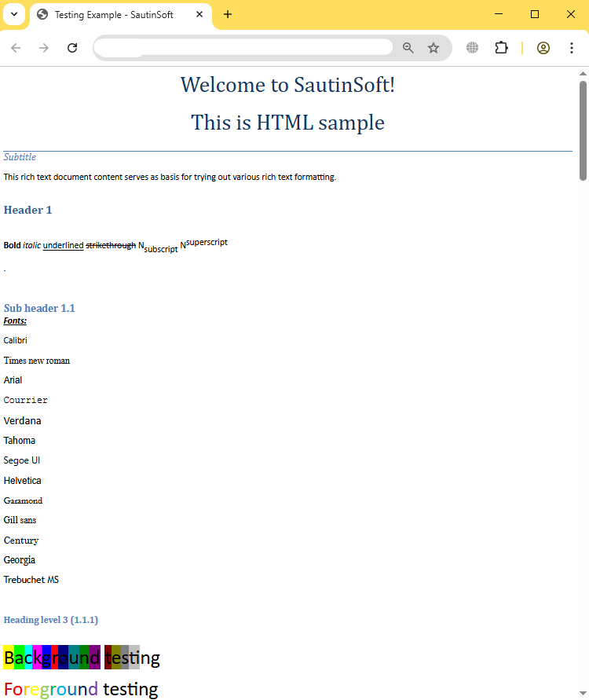The width and height of the screenshot is (589, 700).
Task: Click the 'superscript' text
Action: [207, 242]
